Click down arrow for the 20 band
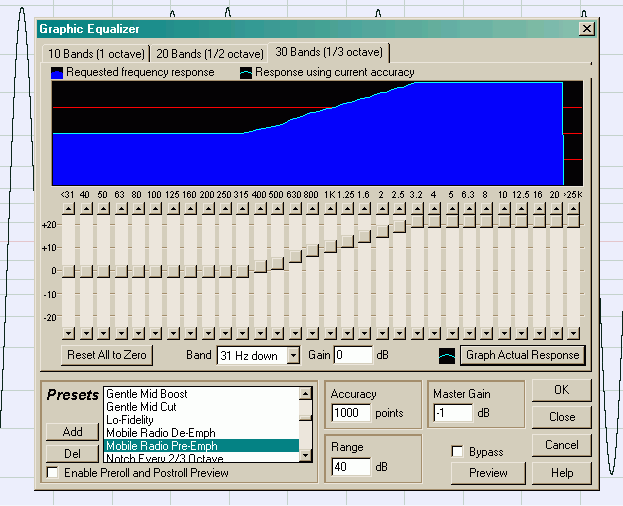 click(x=556, y=333)
